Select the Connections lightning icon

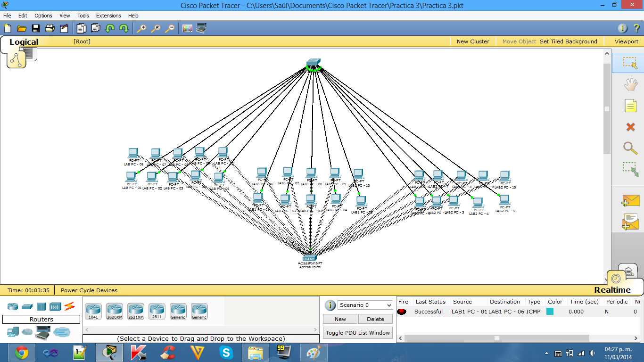[69, 306]
